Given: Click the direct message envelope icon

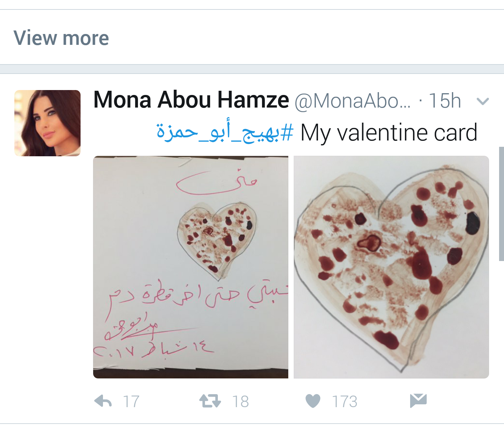Looking at the screenshot, I should pos(418,400).
